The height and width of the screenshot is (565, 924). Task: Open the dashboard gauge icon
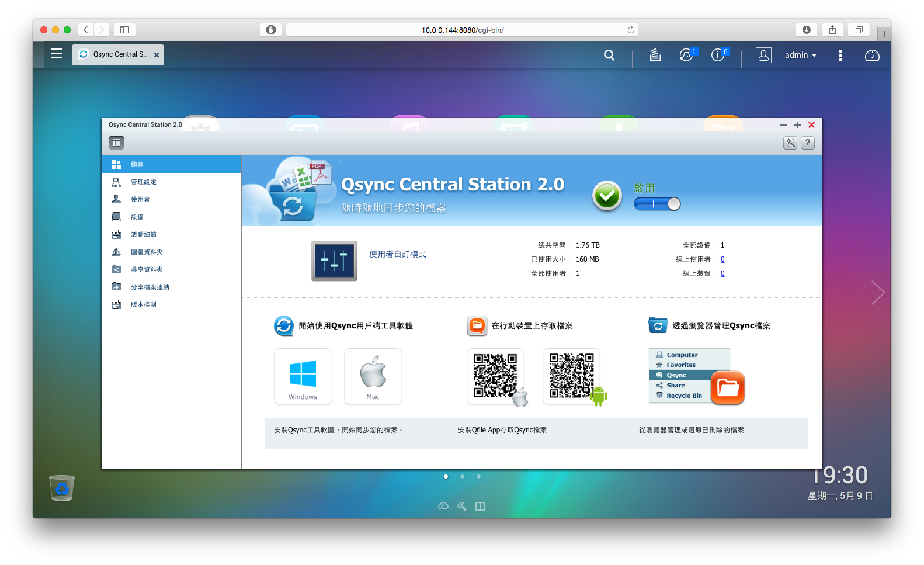tap(872, 55)
